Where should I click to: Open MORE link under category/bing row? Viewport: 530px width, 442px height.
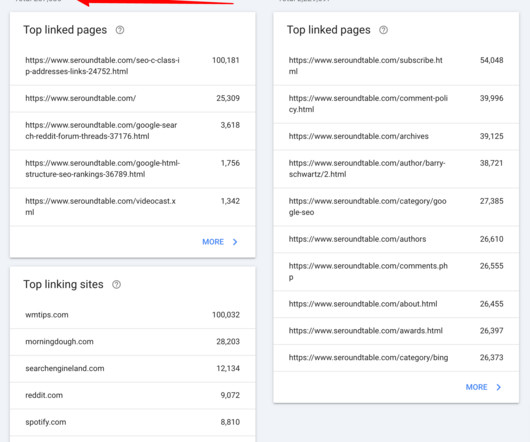point(477,387)
